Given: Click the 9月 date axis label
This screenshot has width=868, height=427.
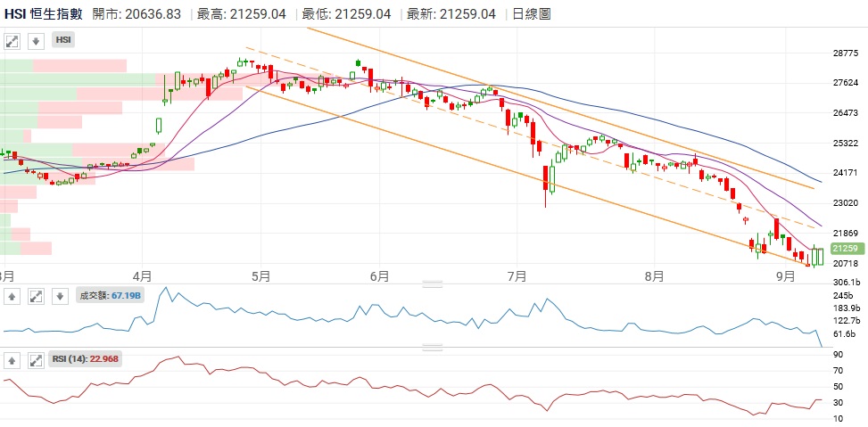Looking at the screenshot, I should [785, 275].
